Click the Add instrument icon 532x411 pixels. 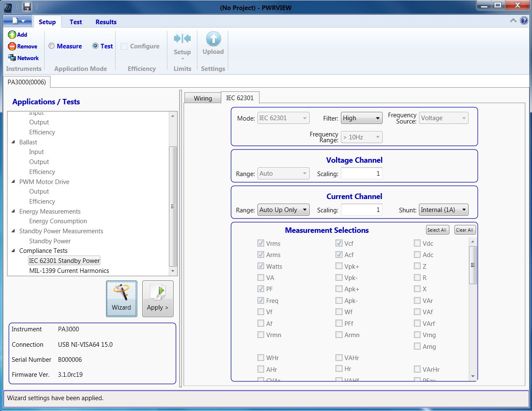pyautogui.click(x=12, y=35)
